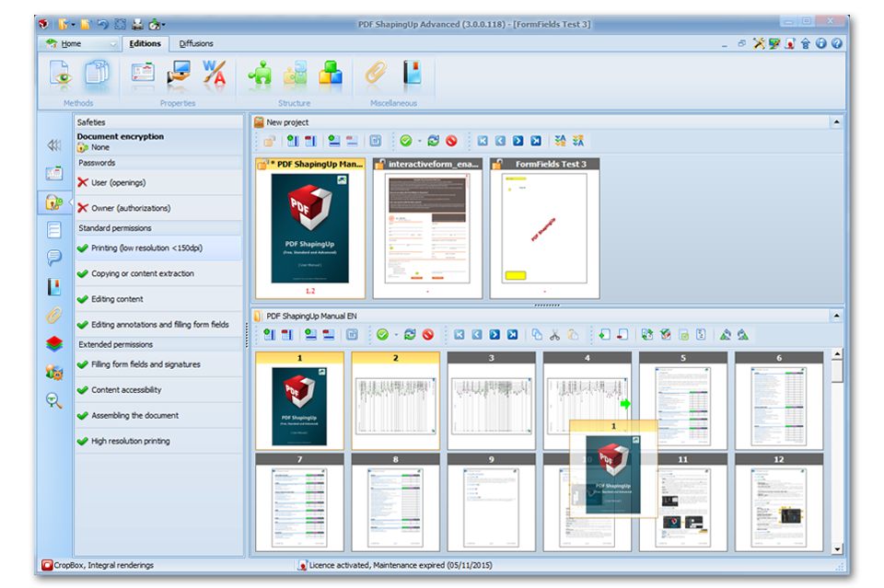Collapse the PDF ShapingUp Manual EN panel
Screen dimensions: 884x588
(x=837, y=316)
